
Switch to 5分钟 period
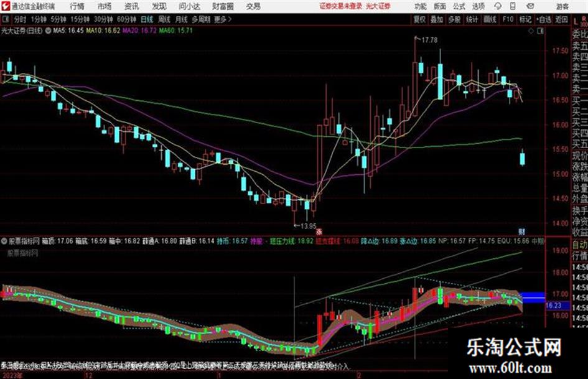click(58, 19)
